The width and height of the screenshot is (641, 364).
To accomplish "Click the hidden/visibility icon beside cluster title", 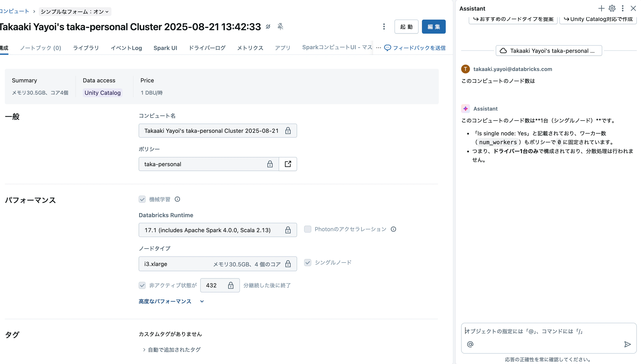I will (268, 26).
